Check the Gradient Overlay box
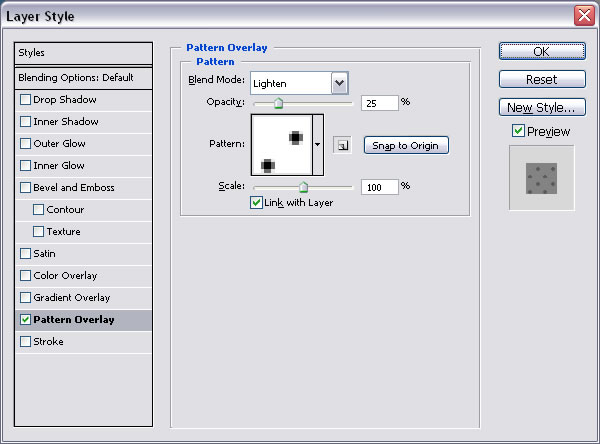 click(25, 298)
